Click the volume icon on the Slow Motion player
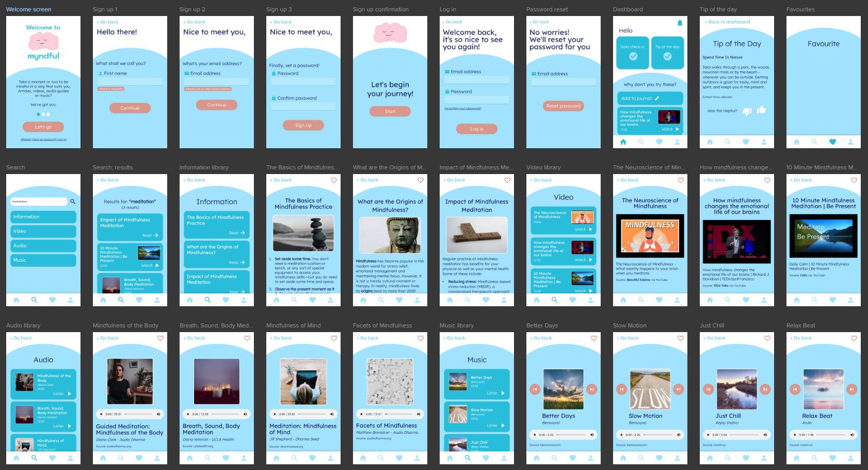Image resolution: width=868 pixels, height=470 pixels. point(678,435)
